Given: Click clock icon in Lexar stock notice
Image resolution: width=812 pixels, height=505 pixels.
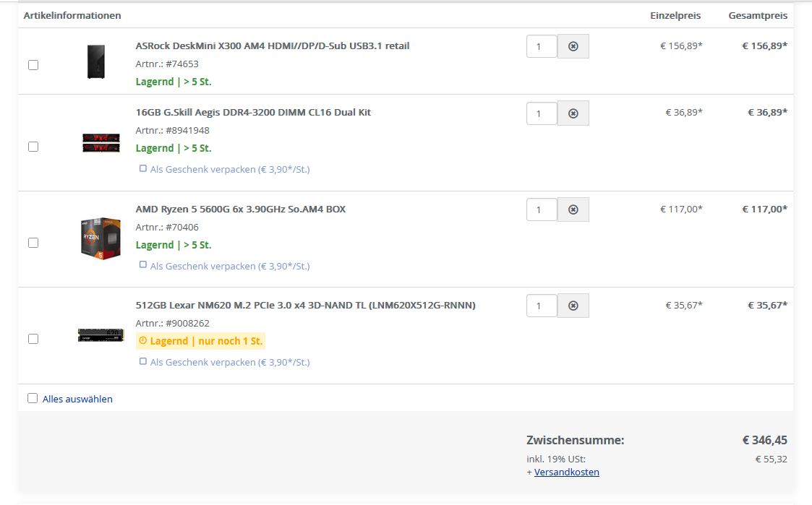Looking at the screenshot, I should coord(143,340).
